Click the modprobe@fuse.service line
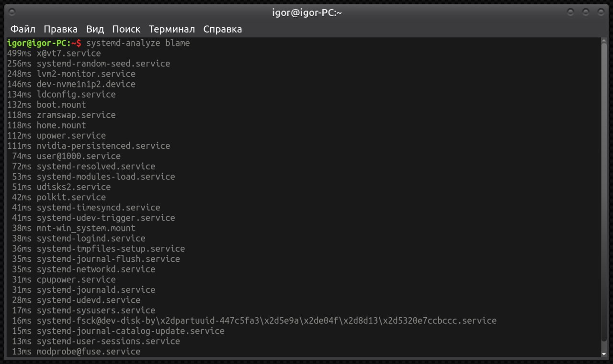Viewport: 613px width, 364px height. click(76, 352)
